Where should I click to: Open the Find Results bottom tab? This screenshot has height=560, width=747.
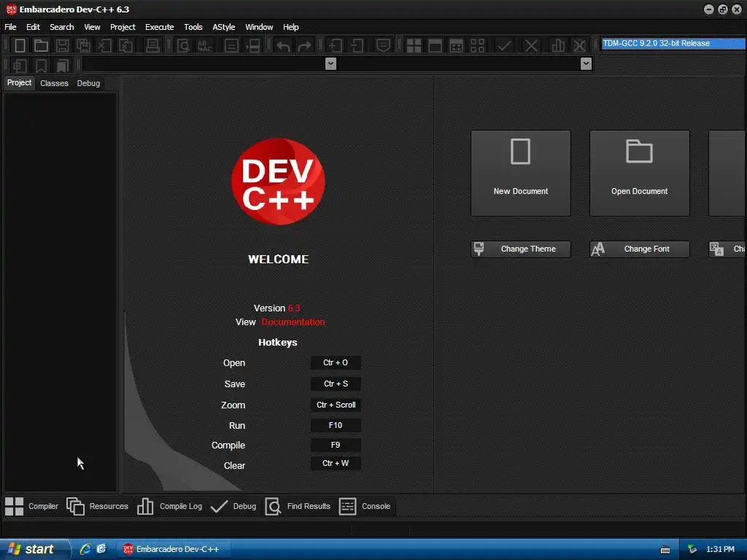(x=298, y=506)
